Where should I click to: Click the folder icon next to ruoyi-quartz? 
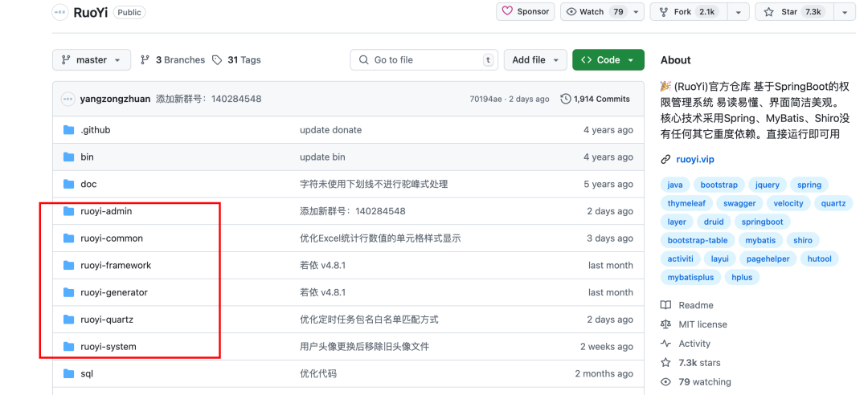68,320
